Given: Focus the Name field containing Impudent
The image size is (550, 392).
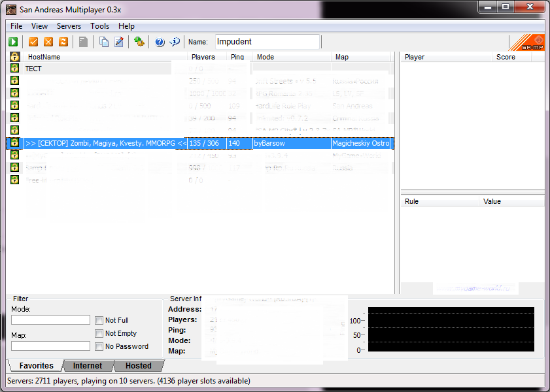Looking at the screenshot, I should 267,42.
